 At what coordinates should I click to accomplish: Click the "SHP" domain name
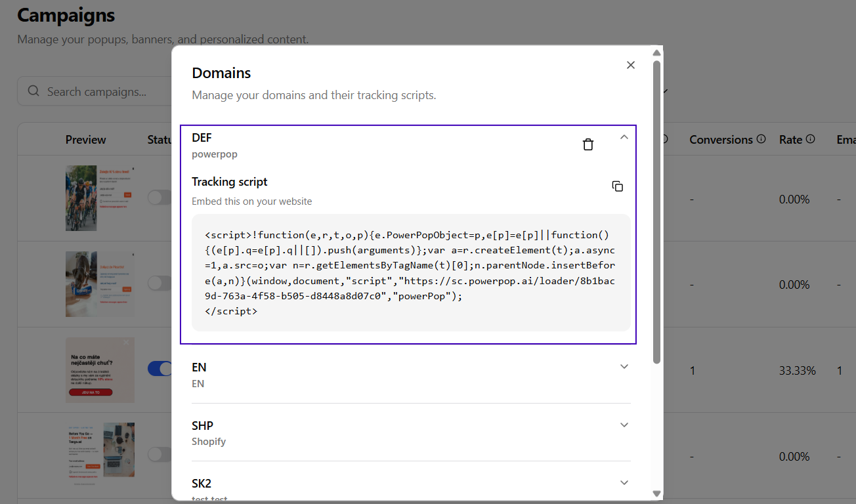click(202, 425)
